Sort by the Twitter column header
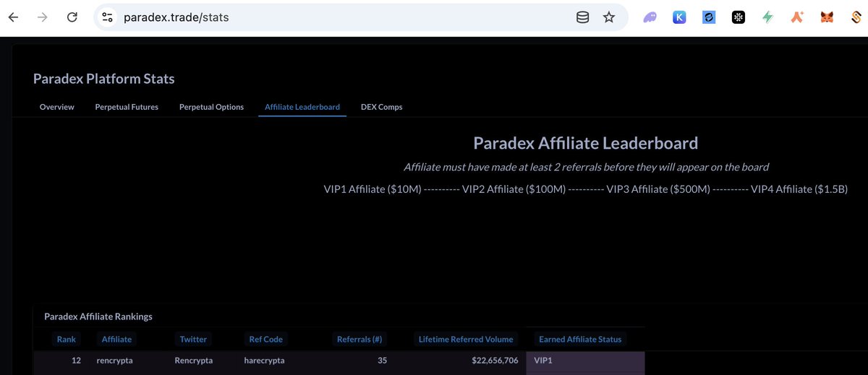Screen dimensions: 868x375 pyautogui.click(x=193, y=339)
